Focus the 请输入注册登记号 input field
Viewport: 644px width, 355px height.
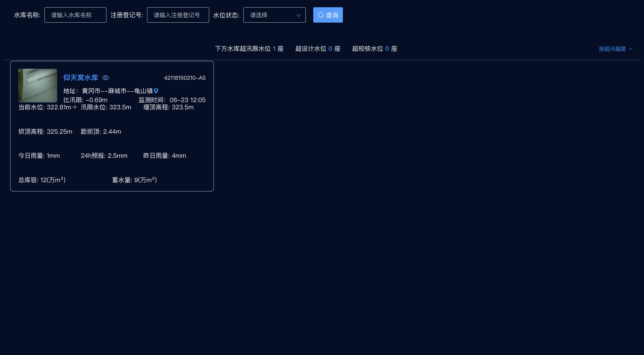tap(178, 15)
